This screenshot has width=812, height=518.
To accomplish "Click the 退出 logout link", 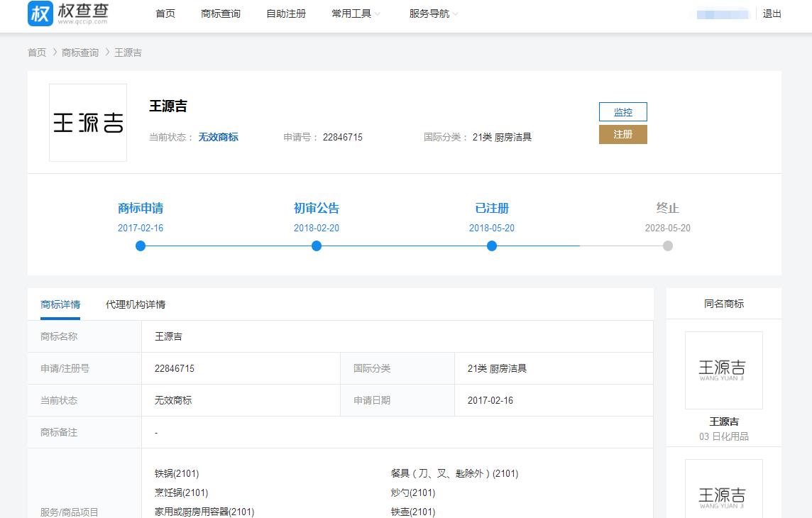I will tap(772, 14).
